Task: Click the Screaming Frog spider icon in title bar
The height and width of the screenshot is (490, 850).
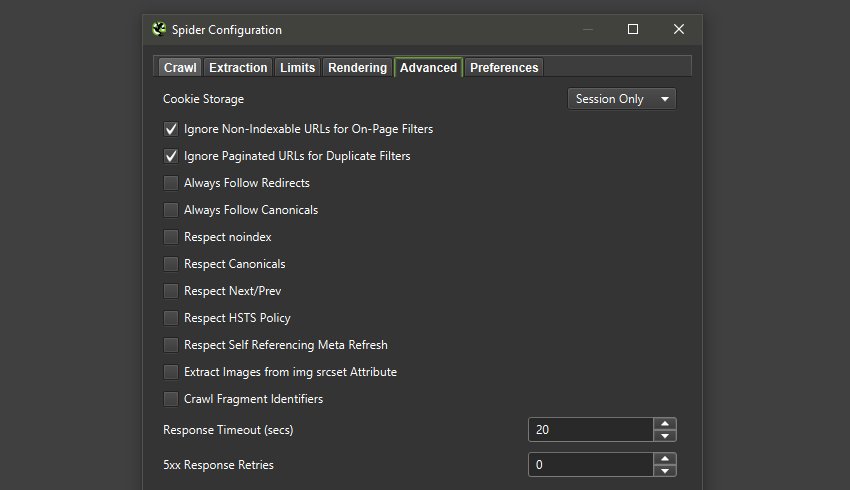Action: pos(158,30)
